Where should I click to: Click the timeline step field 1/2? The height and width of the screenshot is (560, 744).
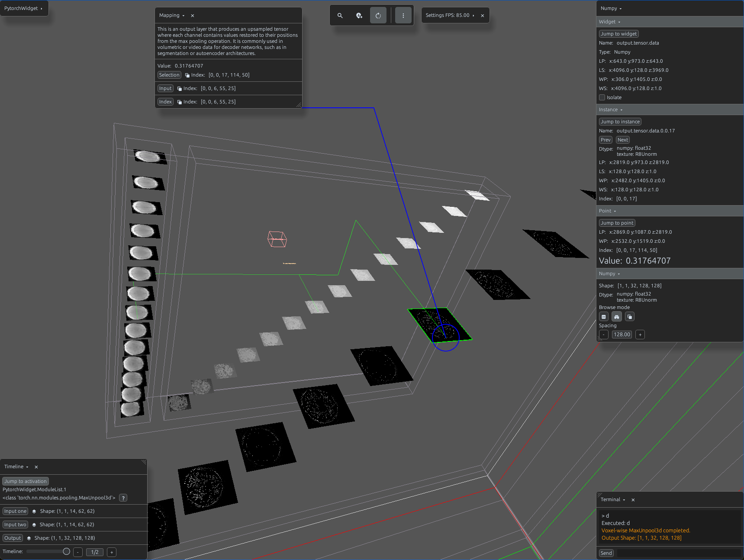click(x=95, y=552)
